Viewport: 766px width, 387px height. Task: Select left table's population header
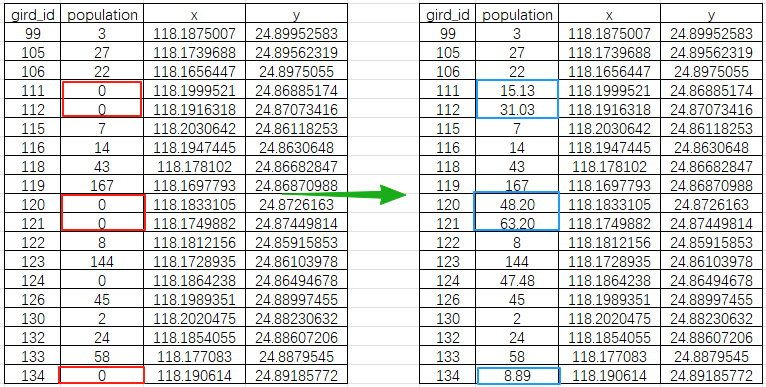point(102,15)
